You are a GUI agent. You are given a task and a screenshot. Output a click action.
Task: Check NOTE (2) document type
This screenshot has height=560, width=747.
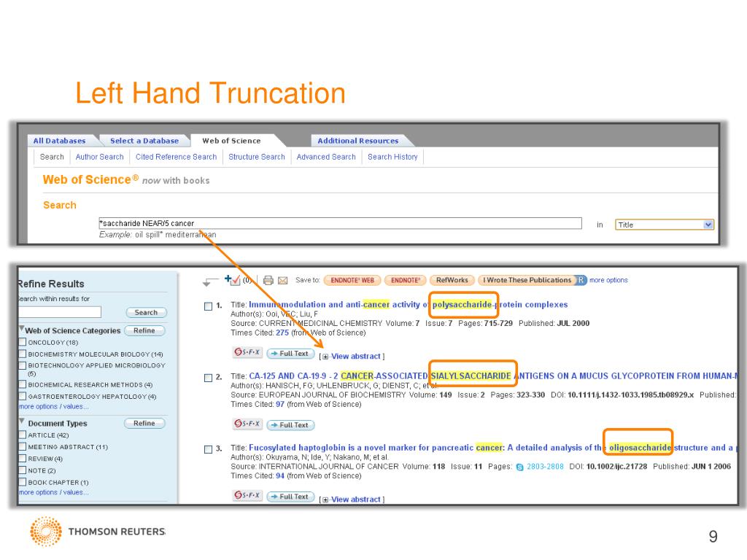point(22,470)
